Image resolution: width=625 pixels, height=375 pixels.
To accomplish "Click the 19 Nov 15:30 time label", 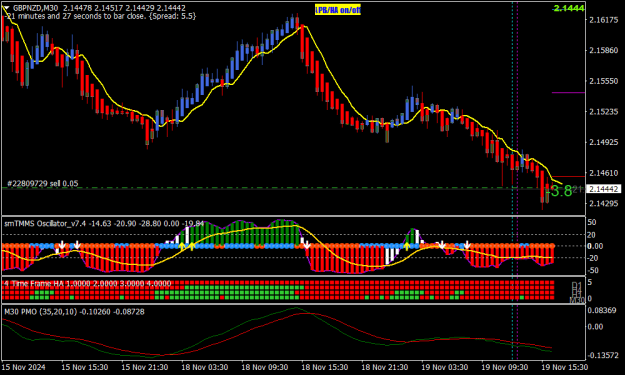I will 564,367.
